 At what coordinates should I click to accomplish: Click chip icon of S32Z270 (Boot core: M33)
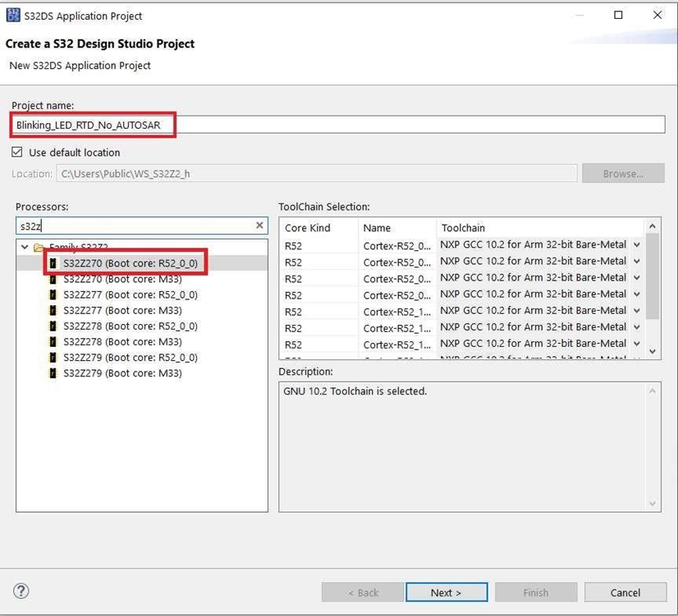[53, 279]
